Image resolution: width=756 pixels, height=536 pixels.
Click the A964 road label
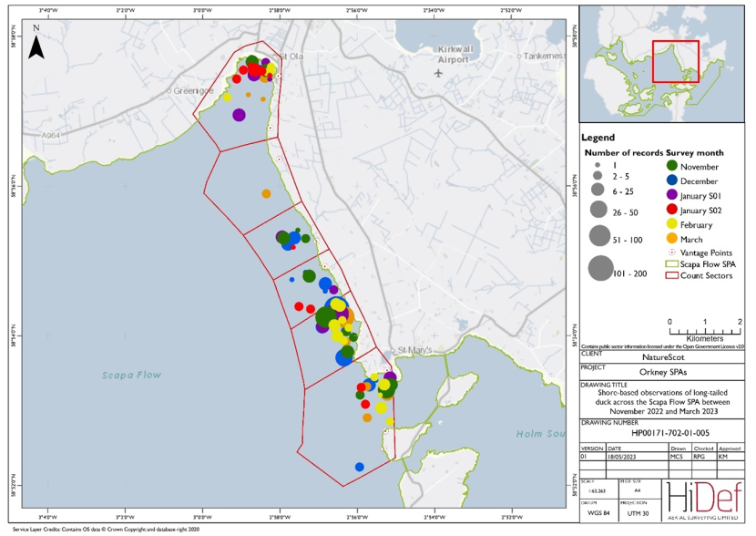pos(51,136)
